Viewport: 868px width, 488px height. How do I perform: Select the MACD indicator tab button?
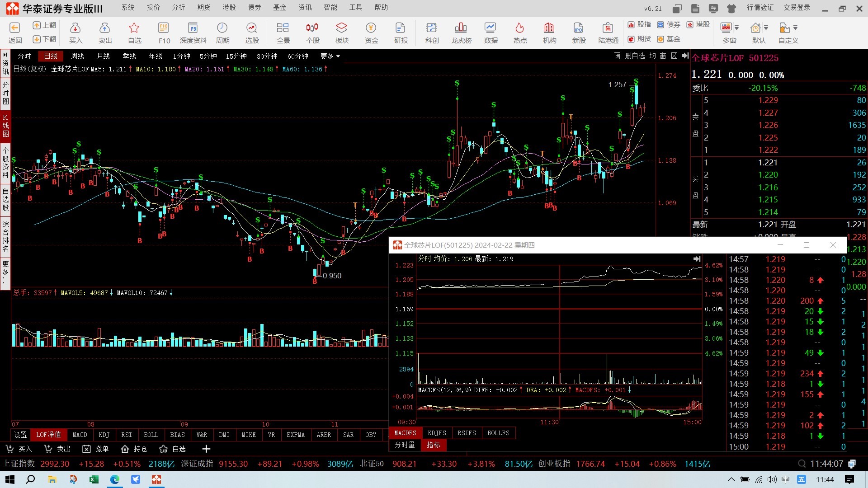click(x=80, y=435)
